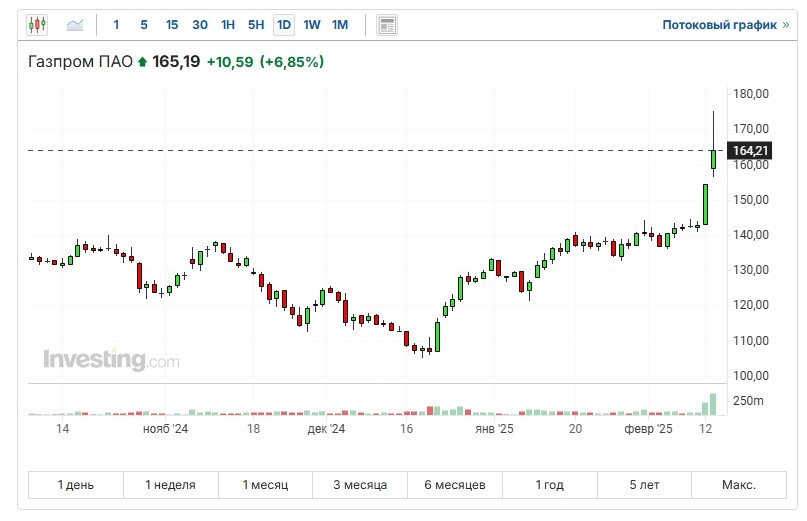
Task: Click the tallest volume bar at right
Action: click(x=713, y=404)
